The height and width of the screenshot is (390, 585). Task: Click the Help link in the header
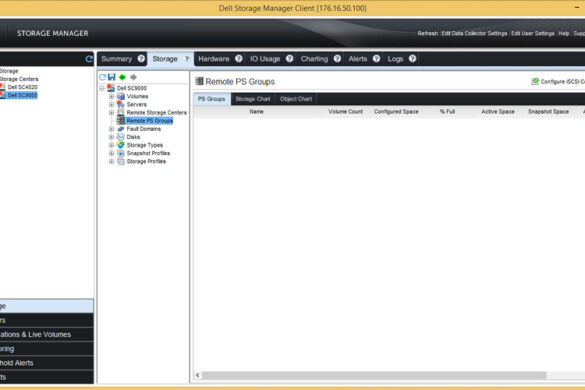564,33
